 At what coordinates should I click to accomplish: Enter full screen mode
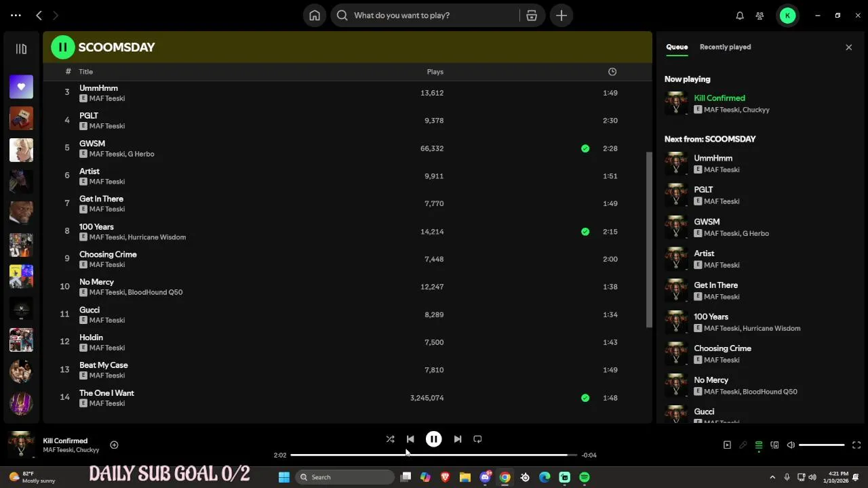pyautogui.click(x=856, y=445)
